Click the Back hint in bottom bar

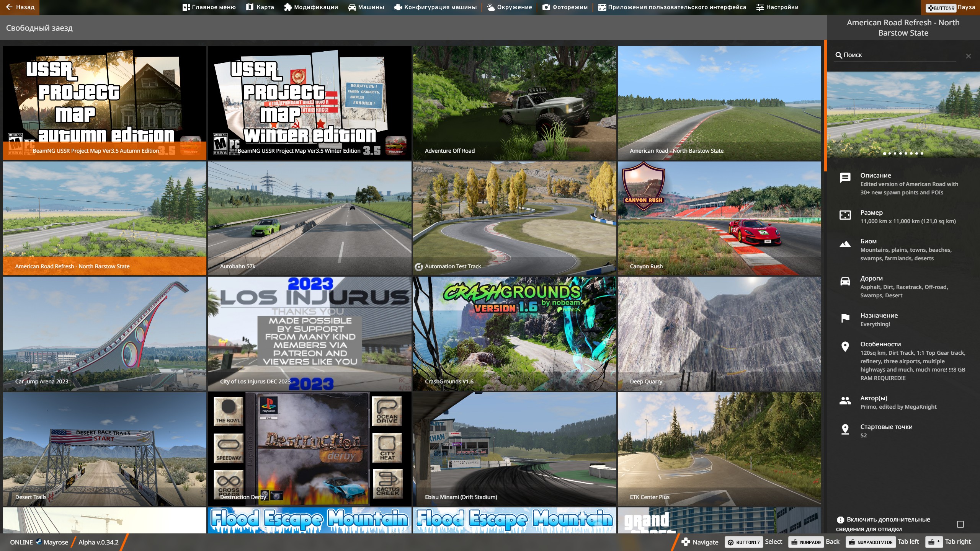click(814, 542)
